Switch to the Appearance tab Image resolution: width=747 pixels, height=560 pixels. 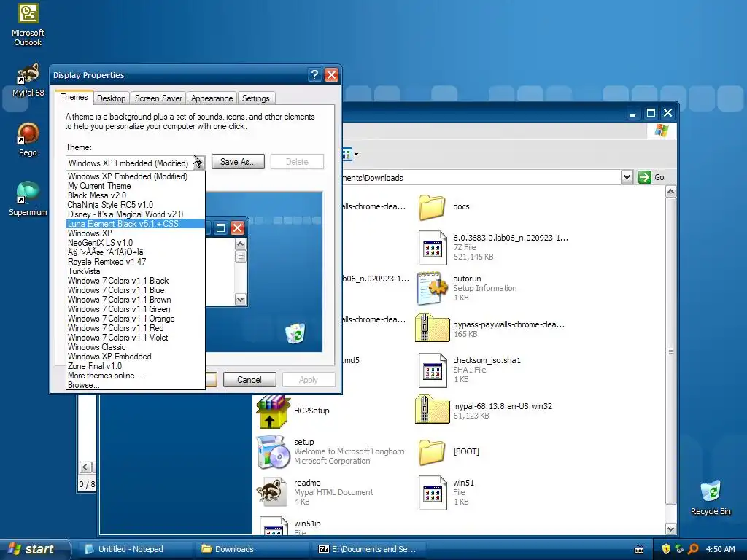[x=212, y=98]
